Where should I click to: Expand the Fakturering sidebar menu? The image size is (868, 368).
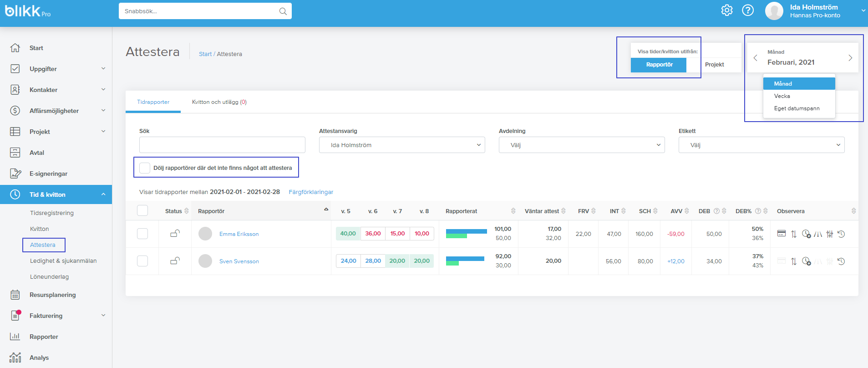103,315
